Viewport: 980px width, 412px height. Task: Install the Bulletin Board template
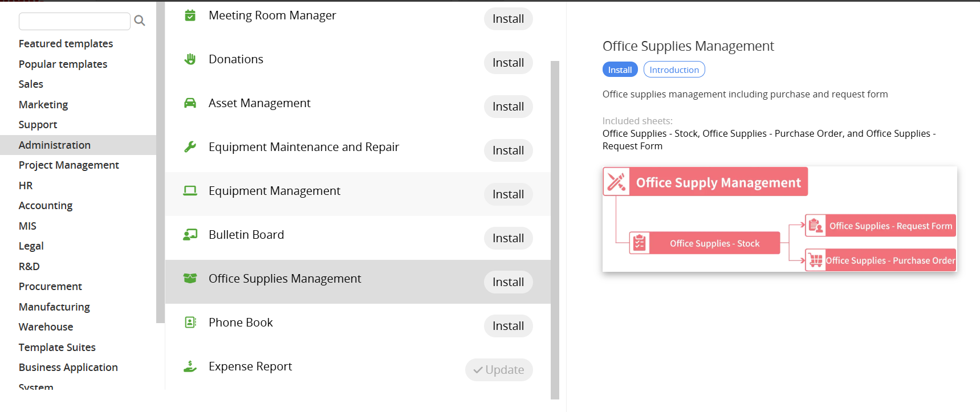point(508,238)
